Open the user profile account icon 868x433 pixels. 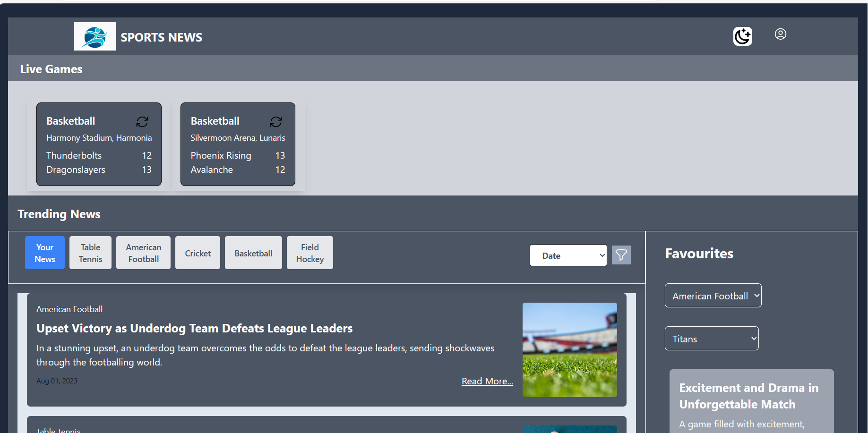tap(780, 34)
